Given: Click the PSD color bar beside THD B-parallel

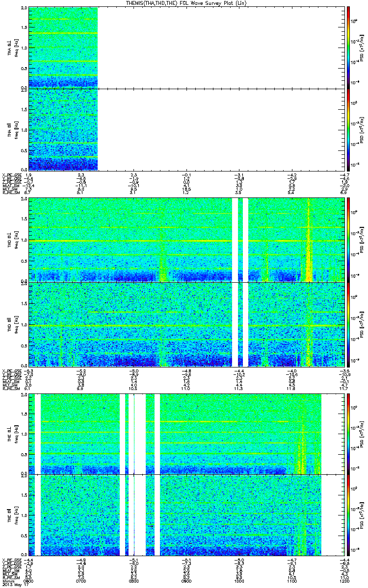Looking at the screenshot, I should [x=348, y=324].
